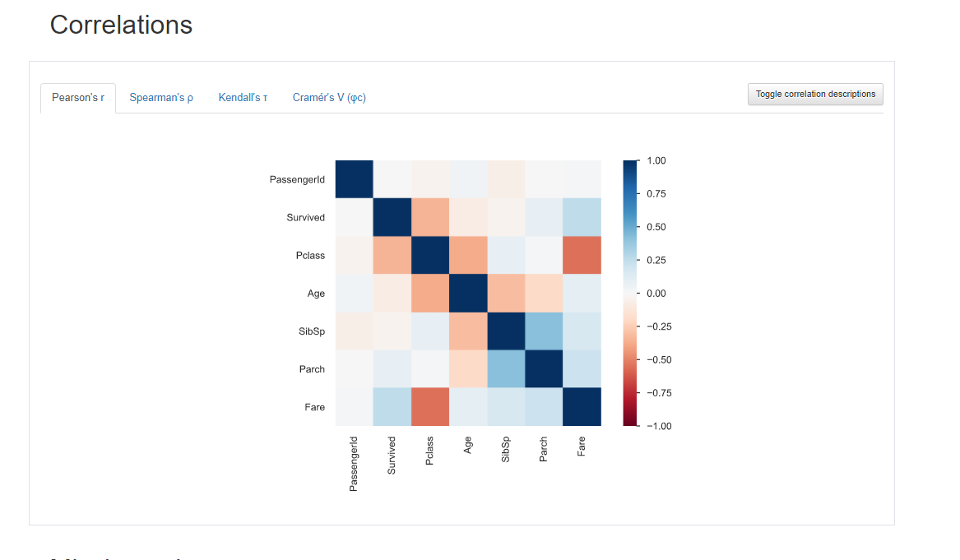Switch to the Kendall's τ tab

coord(243,97)
